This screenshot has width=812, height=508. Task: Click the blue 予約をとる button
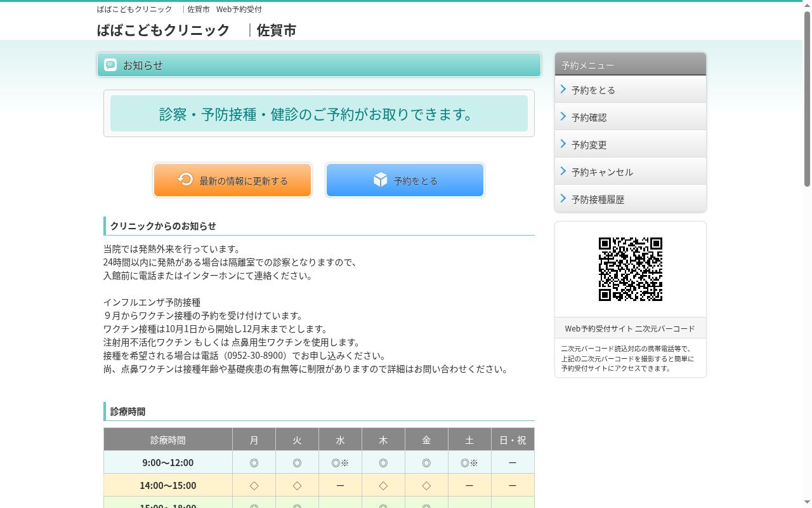point(405,180)
